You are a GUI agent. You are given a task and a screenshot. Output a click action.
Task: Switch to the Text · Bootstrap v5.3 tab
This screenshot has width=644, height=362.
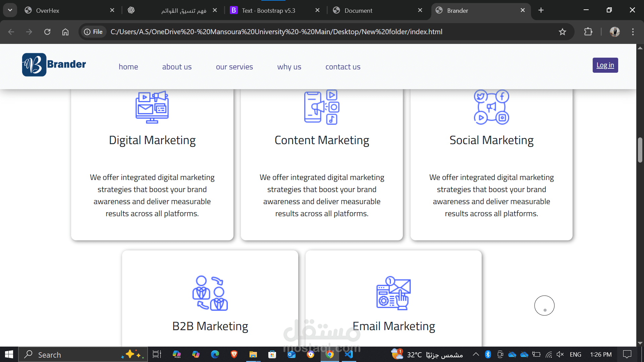[x=268, y=10]
